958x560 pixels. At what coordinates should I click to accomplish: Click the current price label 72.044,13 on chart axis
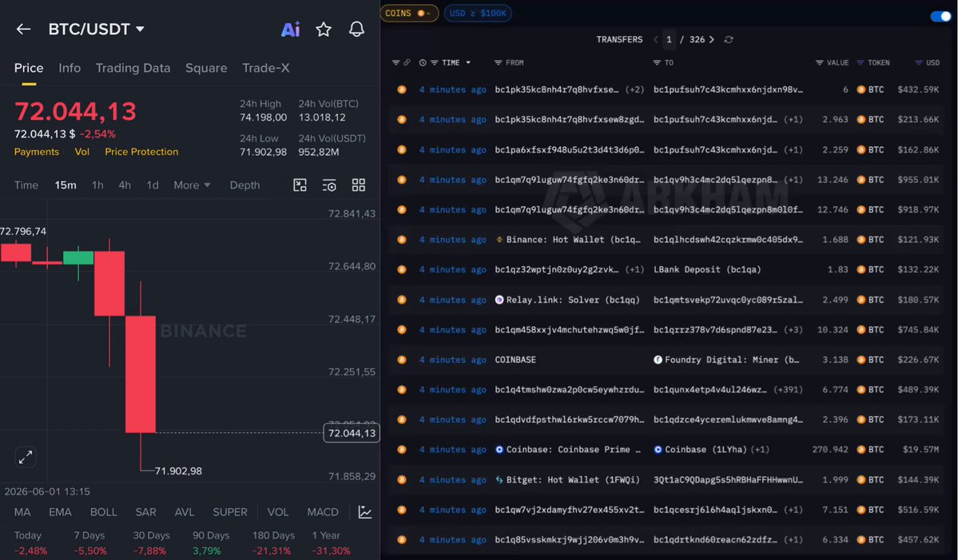(x=352, y=433)
